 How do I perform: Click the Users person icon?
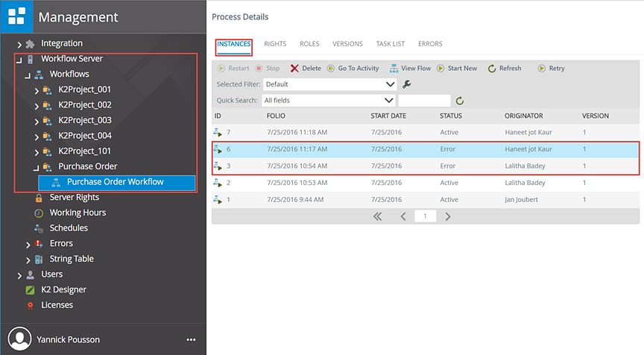point(30,274)
